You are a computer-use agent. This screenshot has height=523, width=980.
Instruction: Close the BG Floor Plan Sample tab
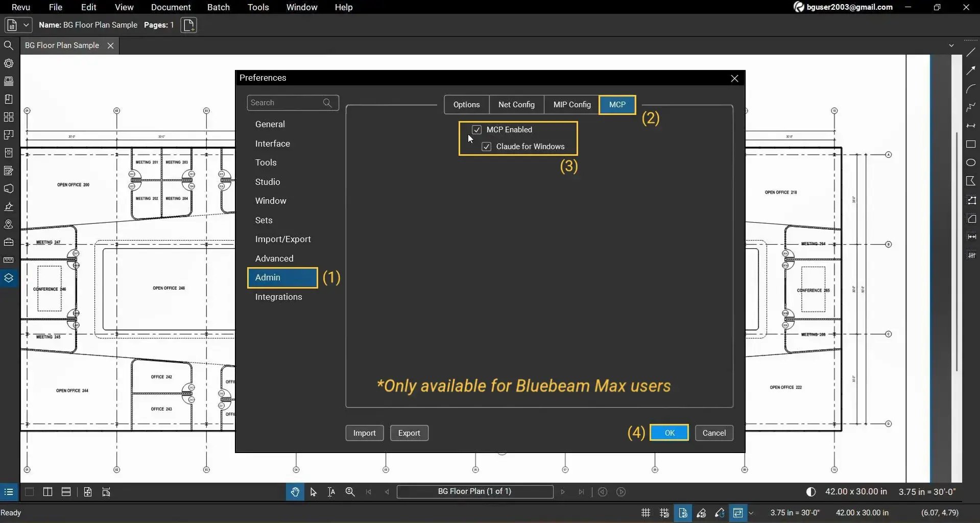110,45
